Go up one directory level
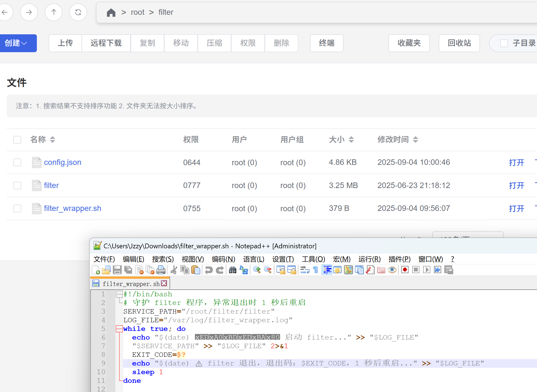Screen dimensions: 537x392 click(54, 12)
